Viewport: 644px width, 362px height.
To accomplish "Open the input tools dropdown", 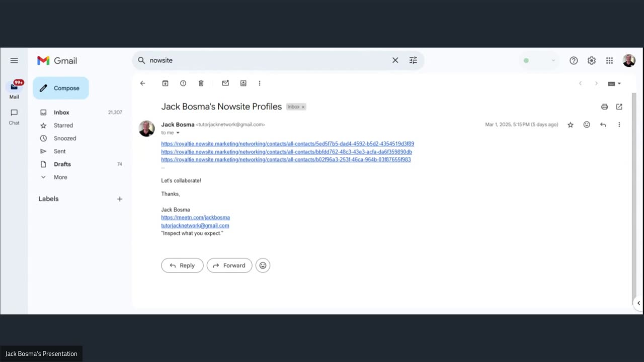I will coord(614,83).
